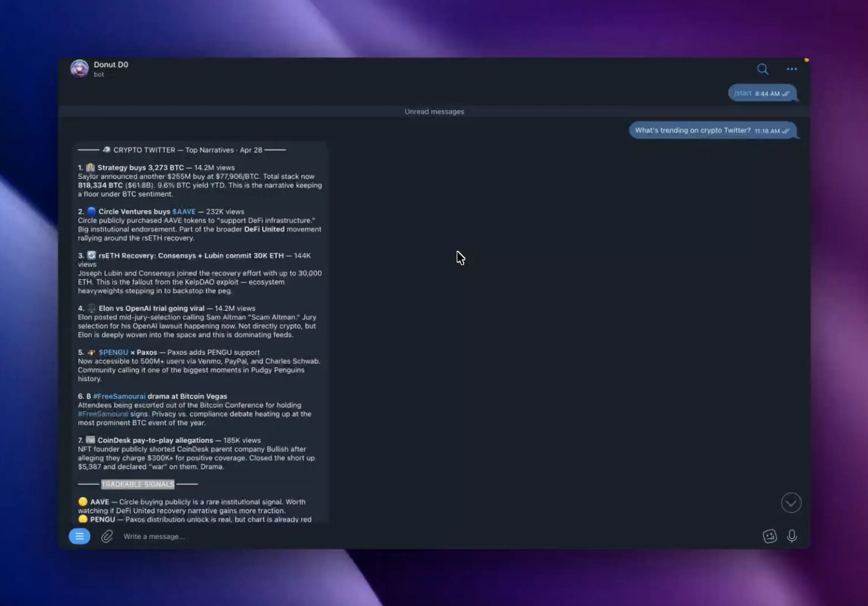Click 'drama at Bitcoin Vegas' text
Image resolution: width=868 pixels, height=606 pixels.
(x=187, y=396)
